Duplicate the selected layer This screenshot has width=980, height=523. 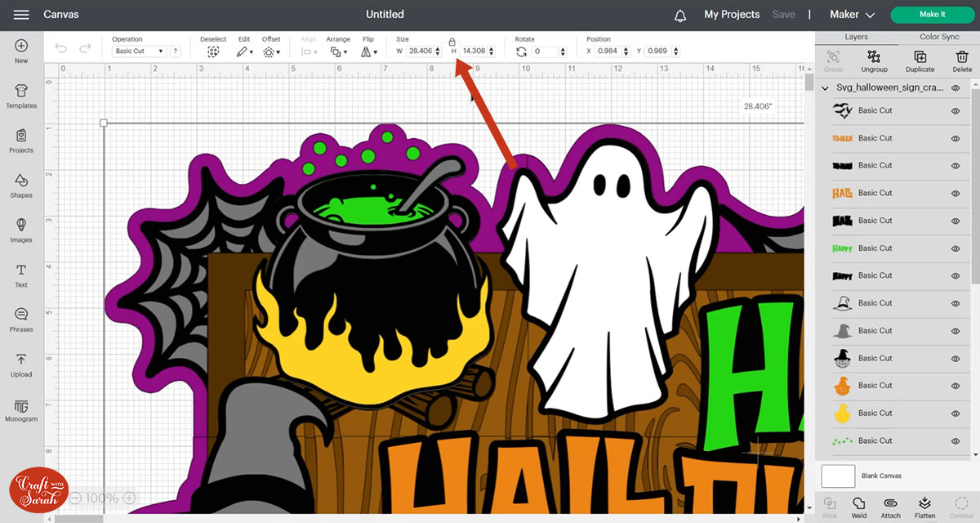pos(920,60)
